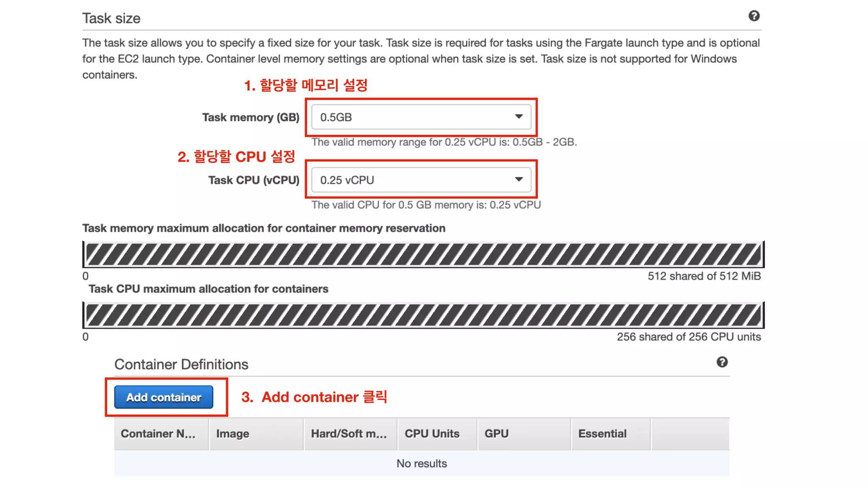Click the task CPU allocation bar
The height and width of the screenshot is (488, 868).
423,315
